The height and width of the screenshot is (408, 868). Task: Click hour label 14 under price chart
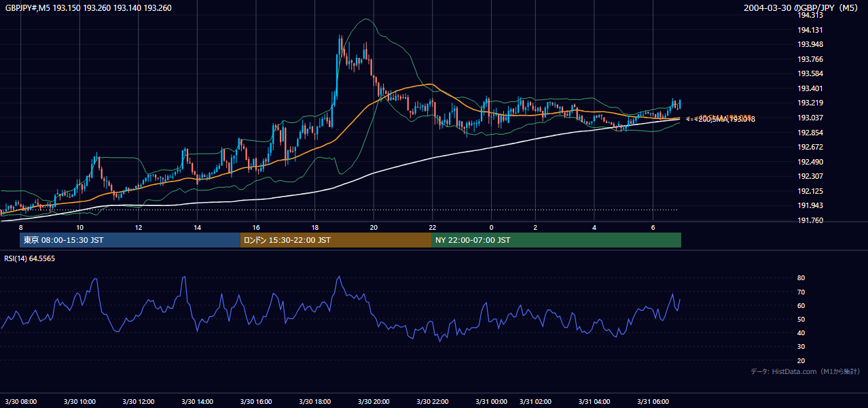(x=197, y=227)
